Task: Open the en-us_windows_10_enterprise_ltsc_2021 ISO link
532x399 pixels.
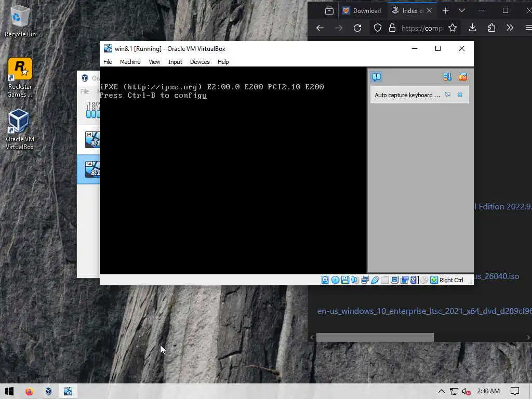Action: [x=424, y=311]
